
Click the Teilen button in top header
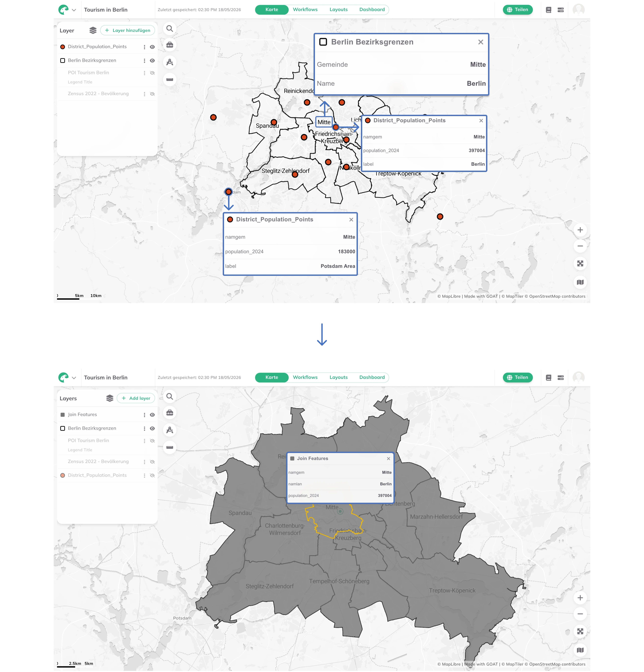pyautogui.click(x=518, y=10)
